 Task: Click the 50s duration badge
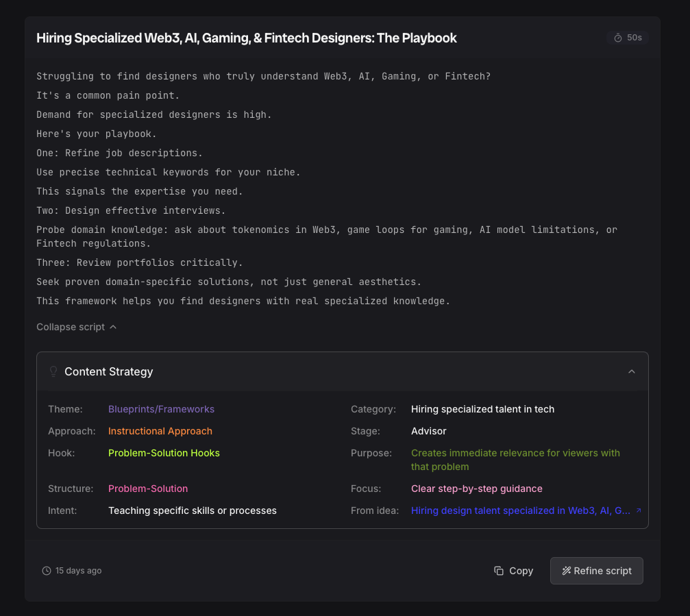click(x=628, y=38)
